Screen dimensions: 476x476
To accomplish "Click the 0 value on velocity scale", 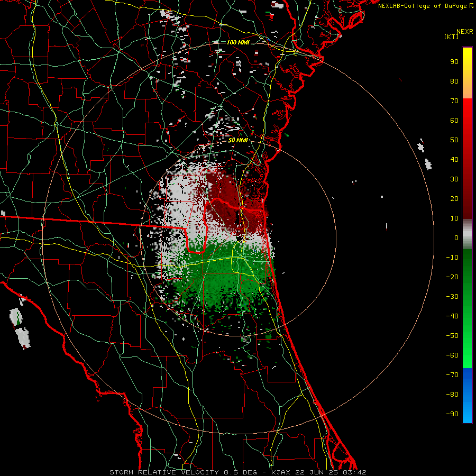I will tap(456, 237).
